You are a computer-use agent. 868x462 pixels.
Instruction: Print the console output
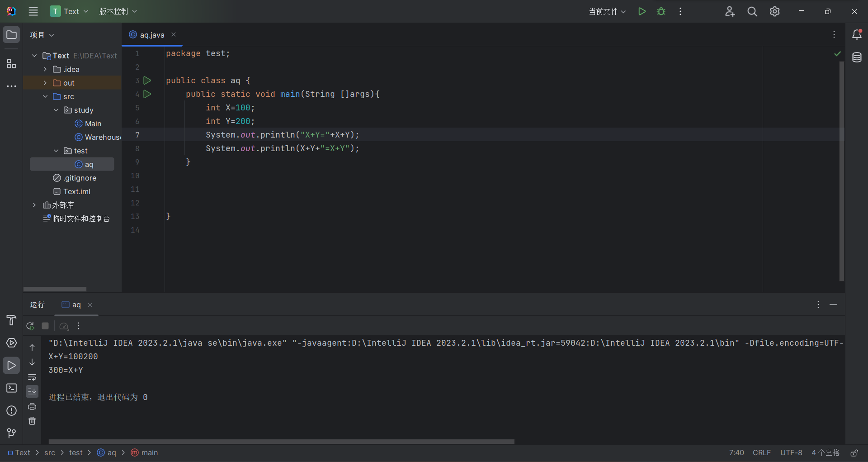coord(32,406)
